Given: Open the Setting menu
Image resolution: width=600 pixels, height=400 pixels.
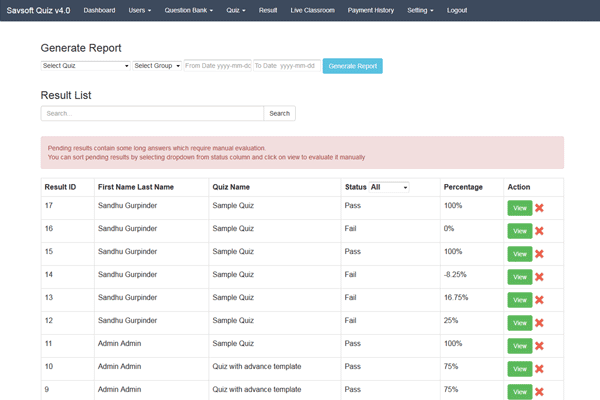Looking at the screenshot, I should [x=421, y=10].
